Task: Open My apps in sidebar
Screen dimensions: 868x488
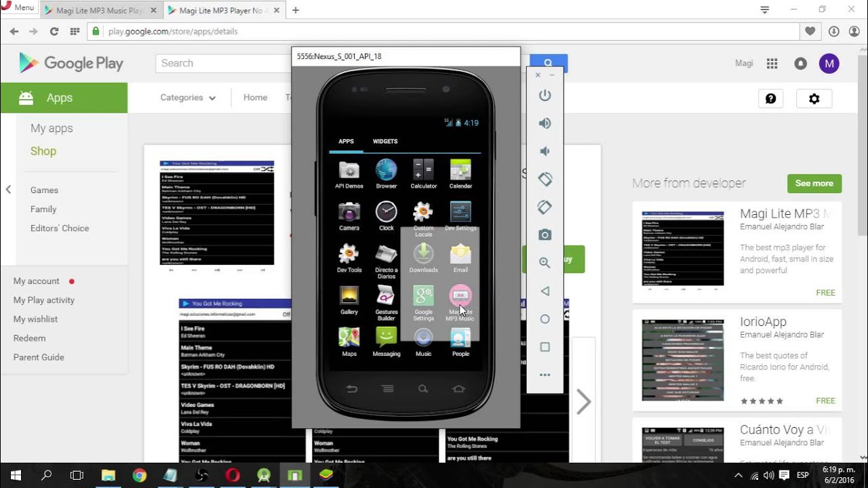Action: pos(52,128)
